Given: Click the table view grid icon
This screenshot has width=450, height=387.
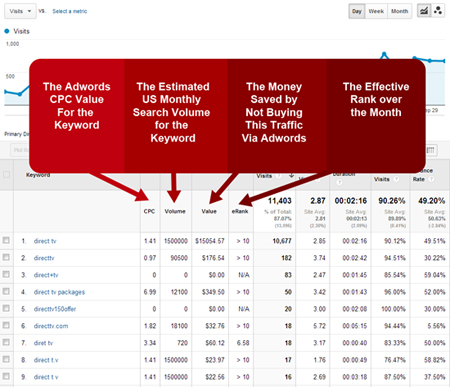Looking at the screenshot, I should coord(431,150).
